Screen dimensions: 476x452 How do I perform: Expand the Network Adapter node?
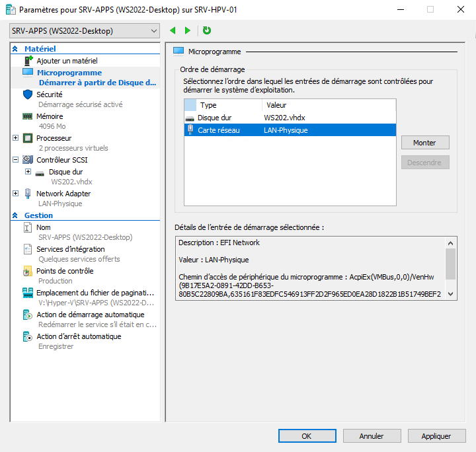click(x=15, y=194)
